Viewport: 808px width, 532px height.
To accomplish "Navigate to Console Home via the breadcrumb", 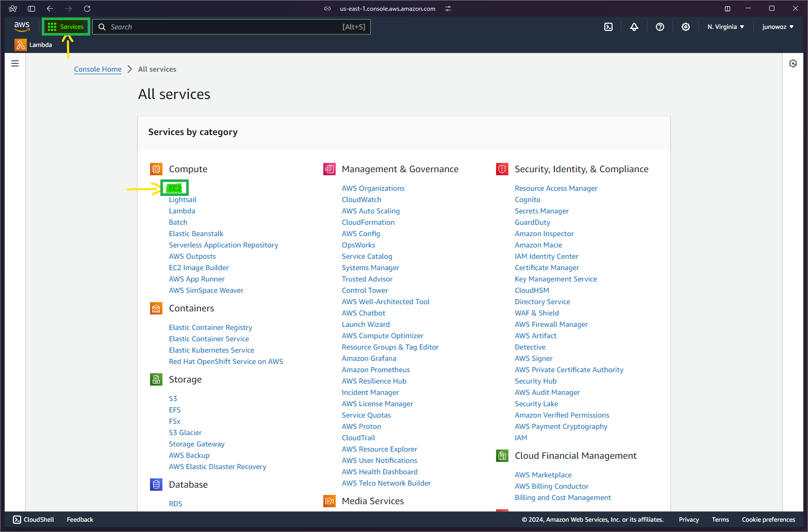I will (x=97, y=69).
